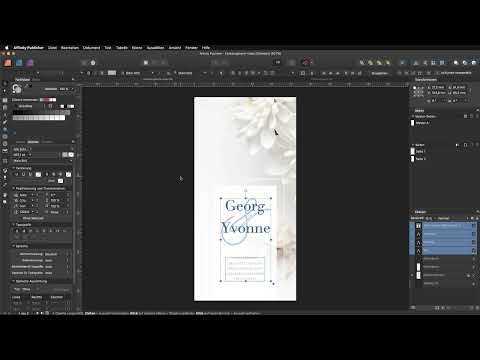The width and height of the screenshot is (480, 360).
Task: Open the Text menu
Action: tap(108, 48)
